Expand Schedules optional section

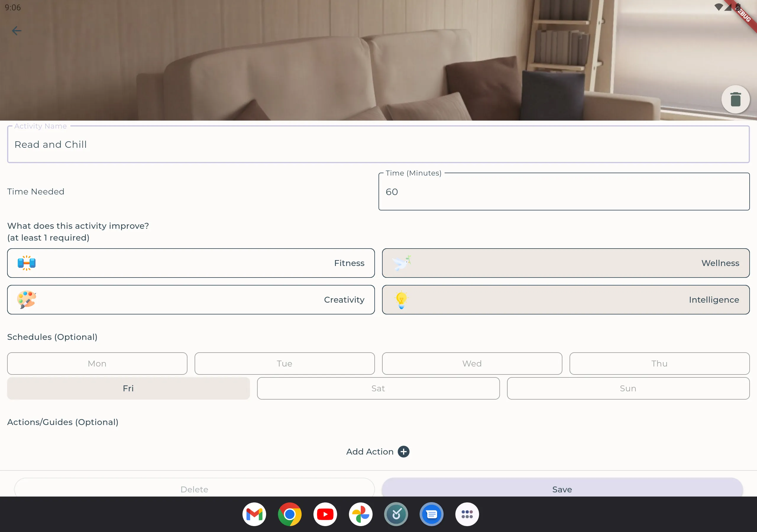point(52,337)
